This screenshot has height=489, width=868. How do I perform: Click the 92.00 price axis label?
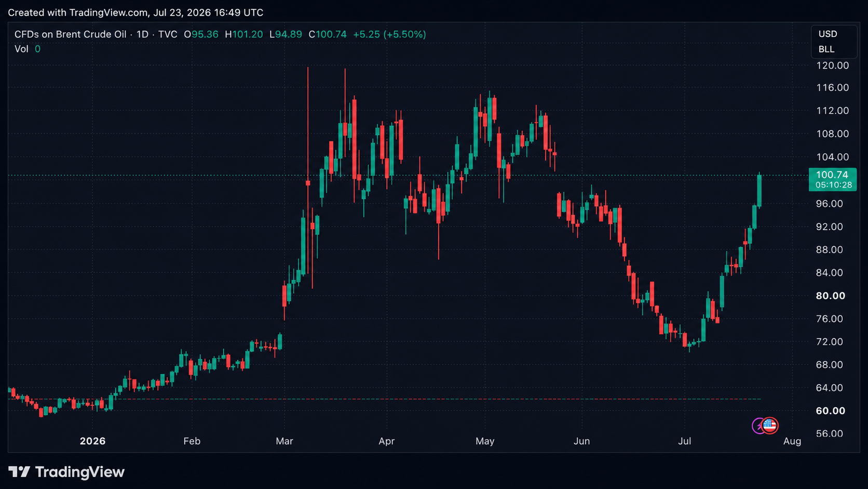tap(830, 227)
